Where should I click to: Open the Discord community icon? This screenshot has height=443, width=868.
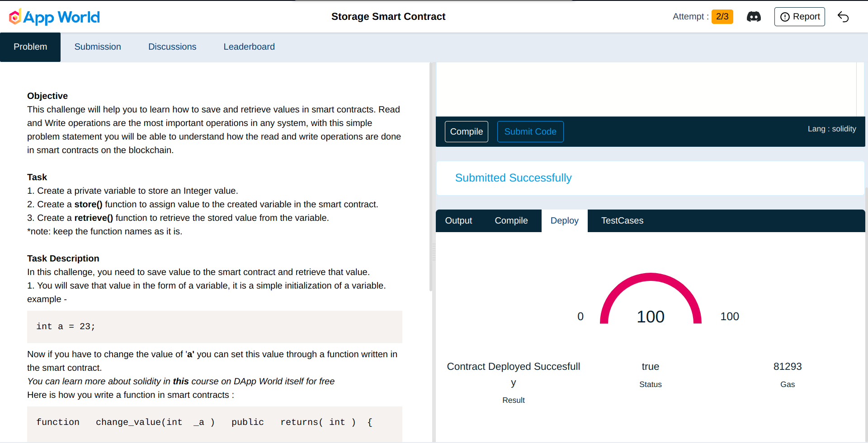point(754,17)
